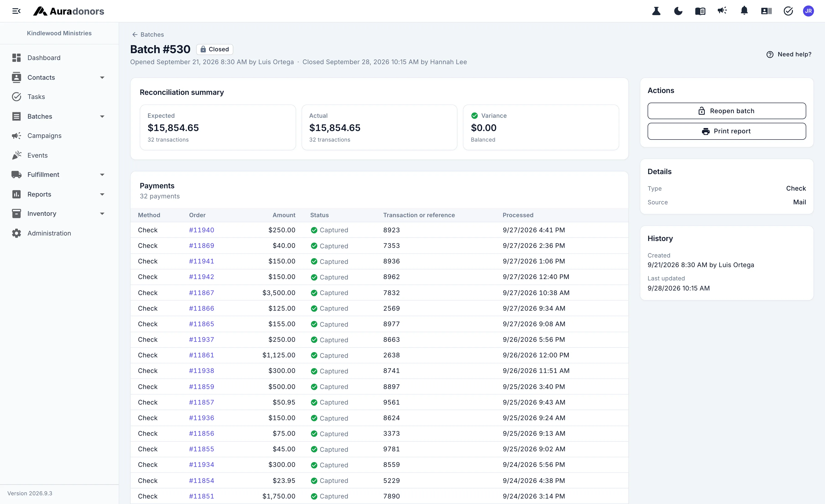This screenshot has width=825, height=504.
Task: Open order #11936
Action: 202,418
